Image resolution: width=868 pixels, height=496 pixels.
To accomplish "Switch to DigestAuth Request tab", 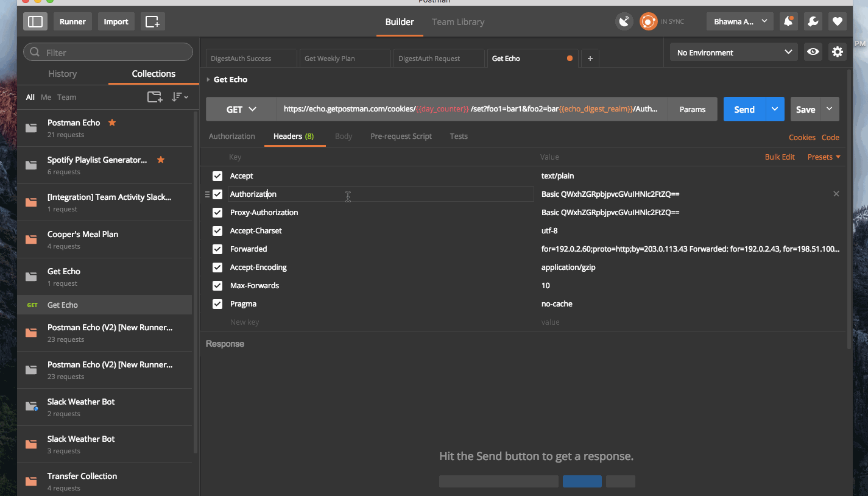I will (x=439, y=58).
